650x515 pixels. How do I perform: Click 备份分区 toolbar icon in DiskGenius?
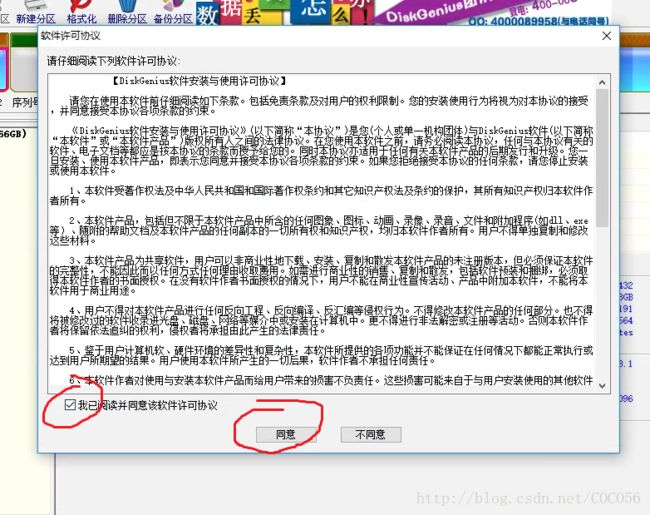(x=172, y=12)
